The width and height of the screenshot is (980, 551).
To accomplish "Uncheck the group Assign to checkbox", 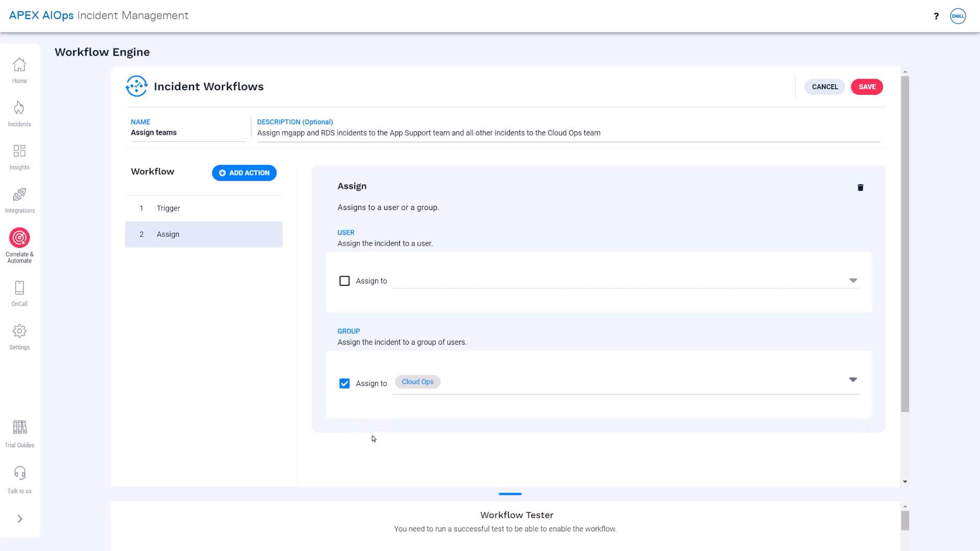I will [x=345, y=384].
